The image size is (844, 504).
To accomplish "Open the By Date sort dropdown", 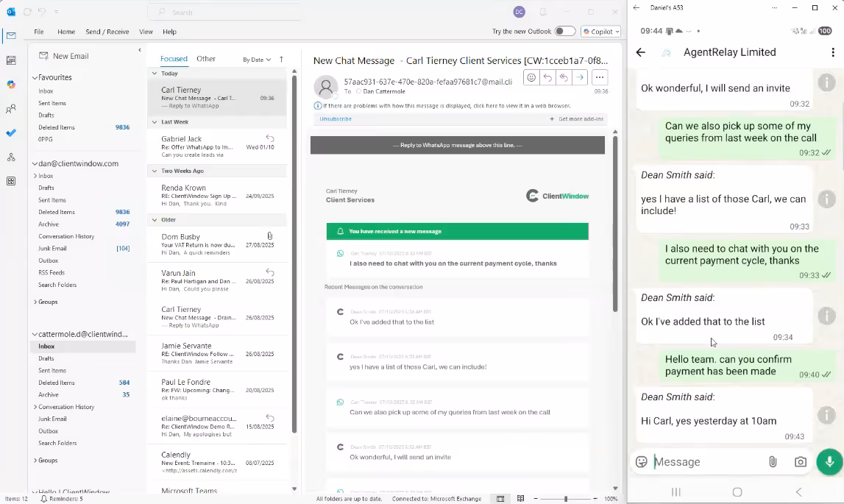I will [256, 60].
